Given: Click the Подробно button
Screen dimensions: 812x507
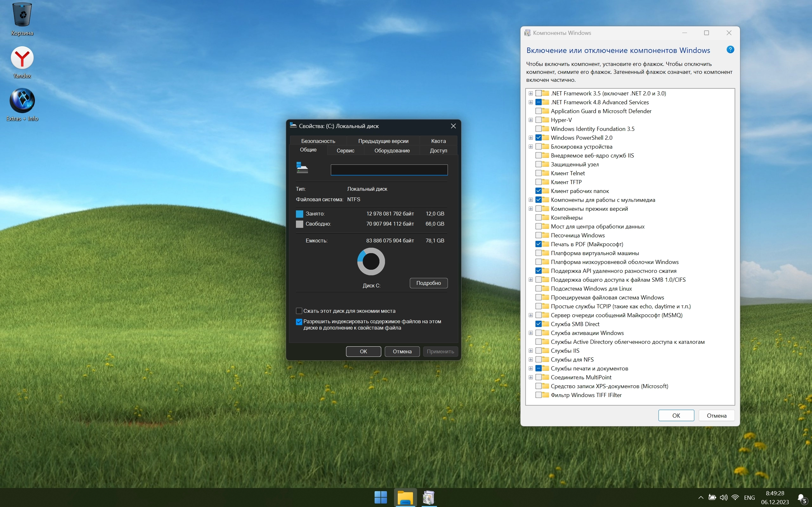Looking at the screenshot, I should [429, 283].
